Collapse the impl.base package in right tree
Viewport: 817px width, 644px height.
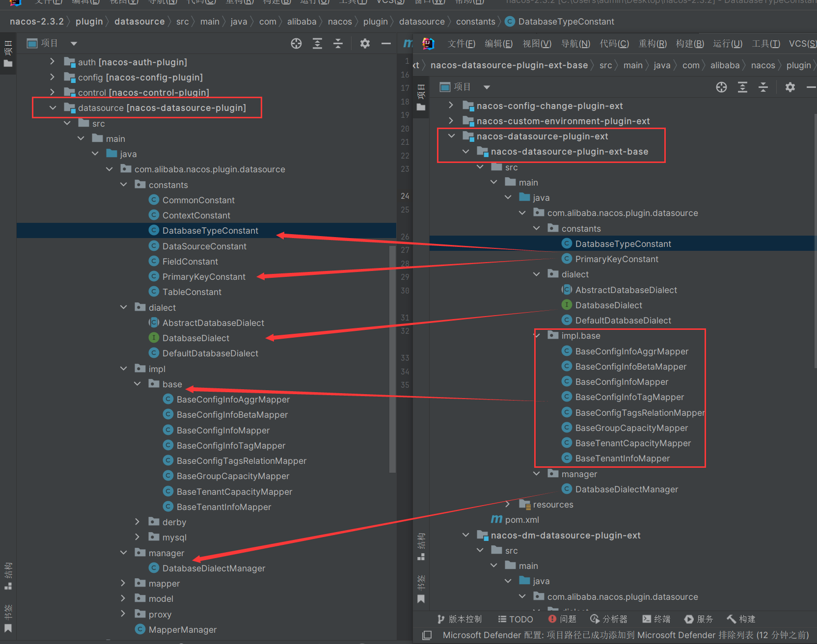coord(537,336)
